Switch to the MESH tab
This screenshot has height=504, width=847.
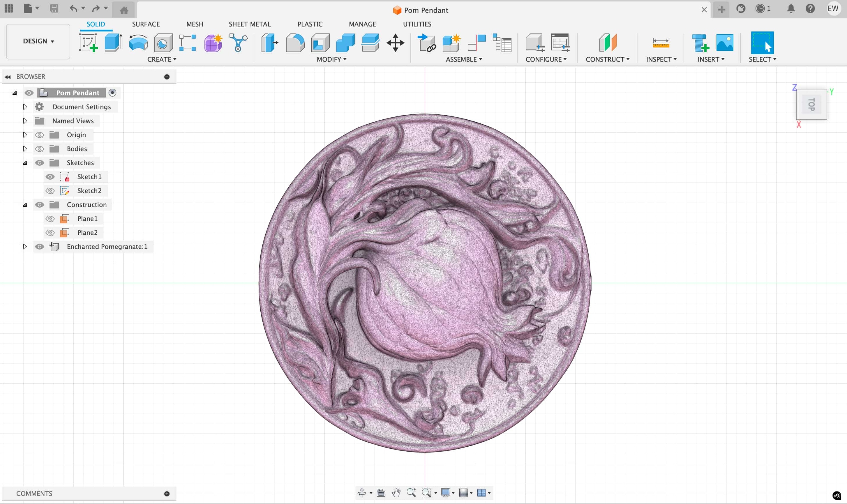coord(195,24)
